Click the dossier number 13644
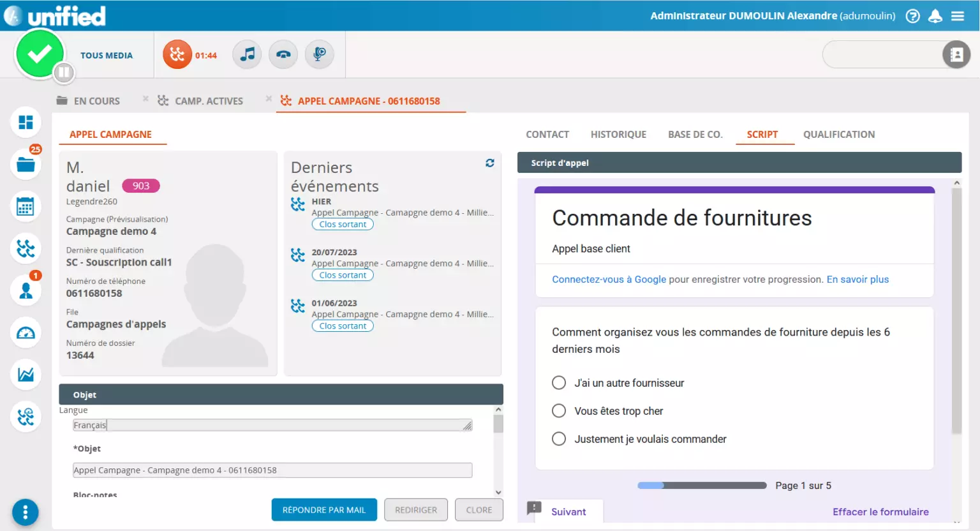 (x=80, y=355)
